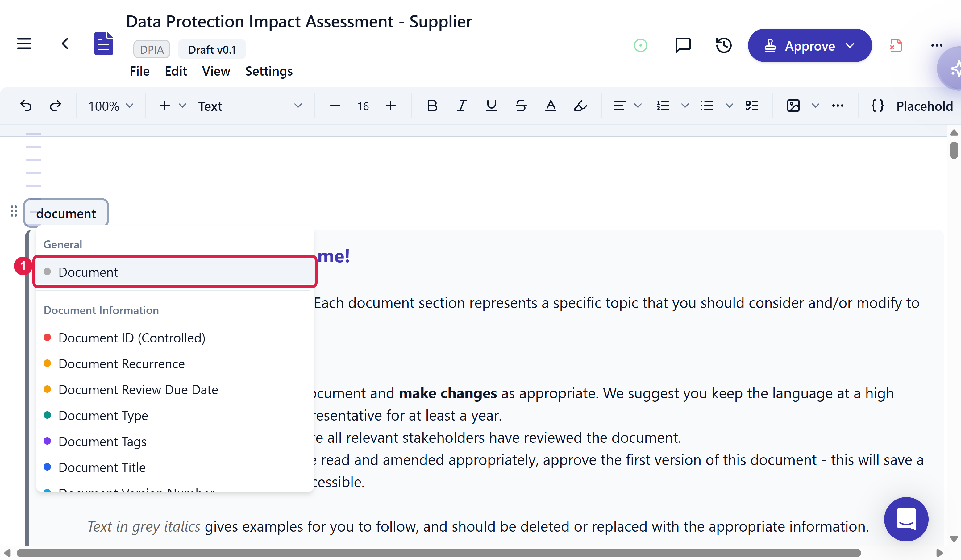The width and height of the screenshot is (961, 560).
Task: Click the Draft v0.1 version badge
Action: pyautogui.click(x=212, y=49)
